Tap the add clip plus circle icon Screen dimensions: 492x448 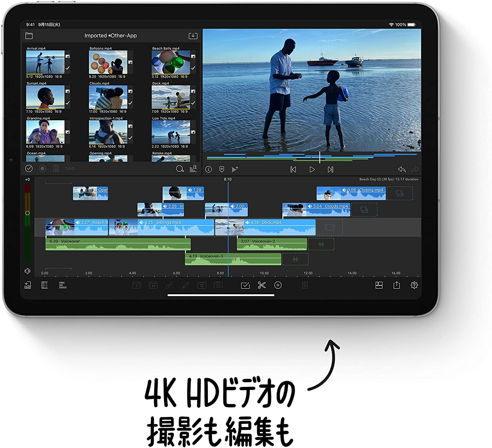point(278,285)
